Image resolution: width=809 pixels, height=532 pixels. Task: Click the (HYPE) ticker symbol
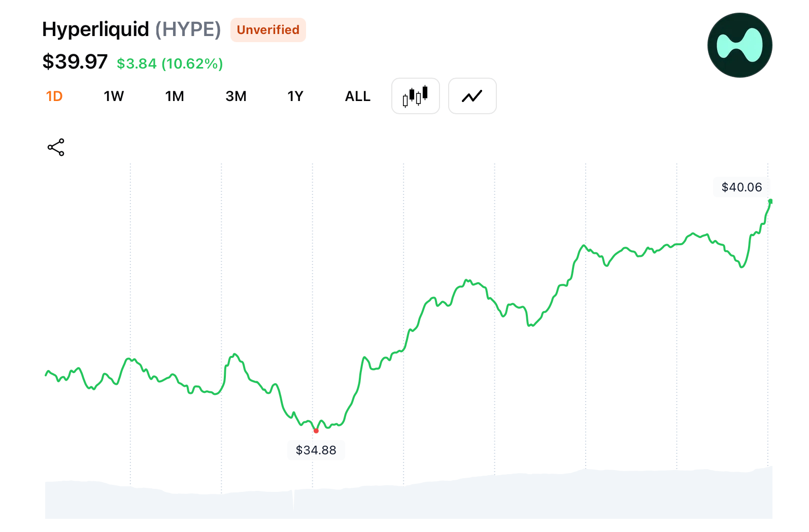click(x=188, y=29)
